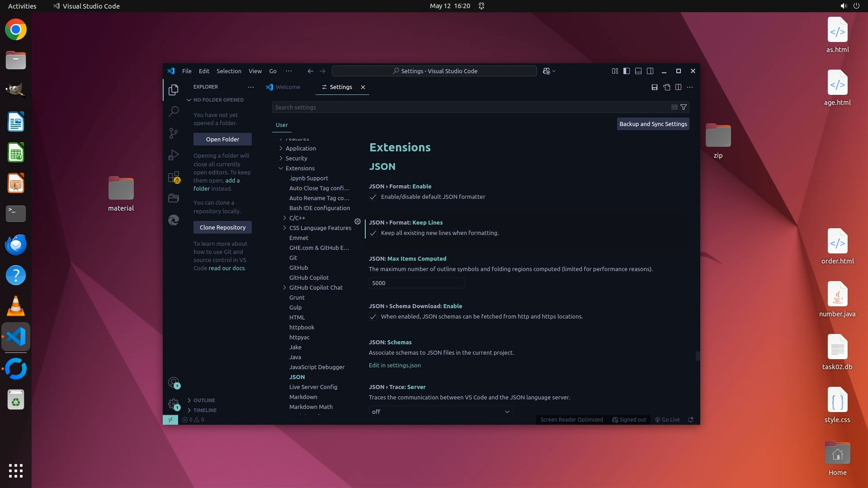The image size is (868, 488).
Task: Open Run and Debug view icon
Action: point(174,155)
